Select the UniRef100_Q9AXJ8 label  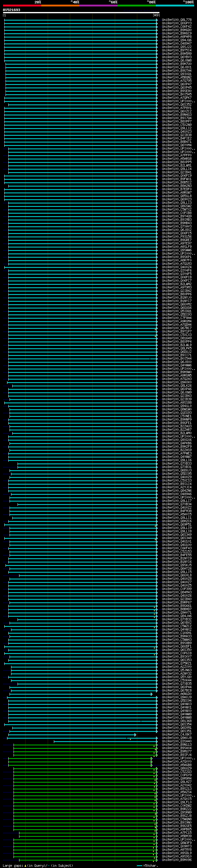177,738
